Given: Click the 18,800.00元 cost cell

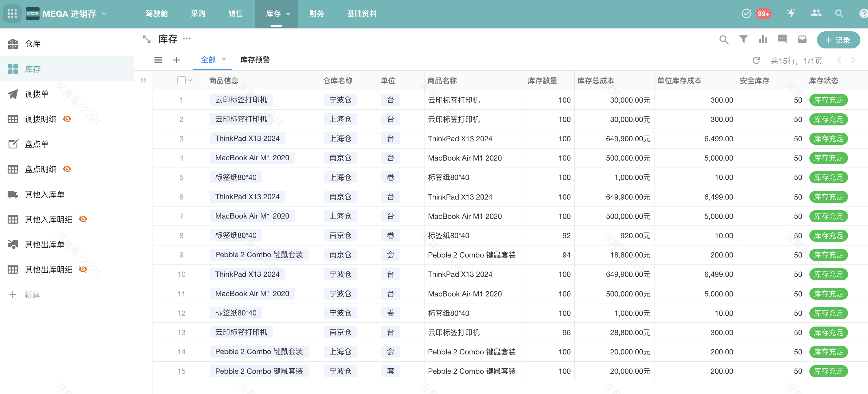Looking at the screenshot, I should point(614,255).
